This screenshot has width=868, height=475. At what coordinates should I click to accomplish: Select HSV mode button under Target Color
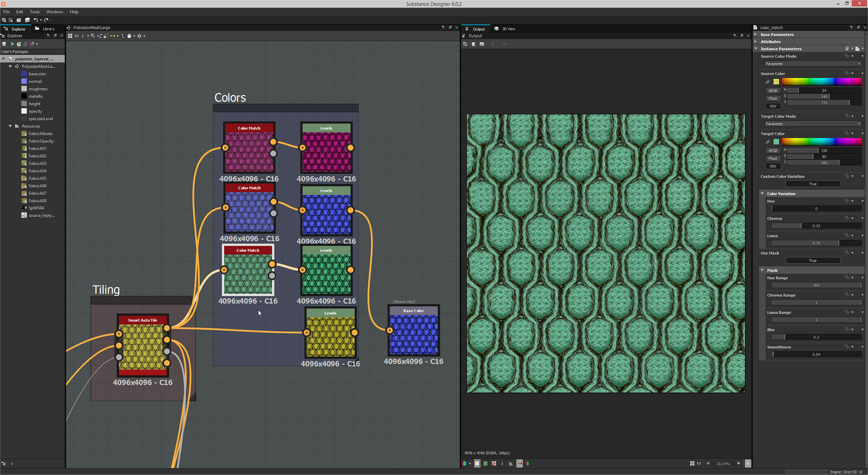(773, 166)
